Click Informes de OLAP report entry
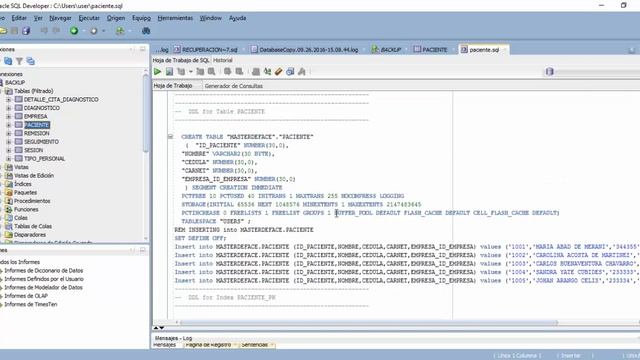The height and width of the screenshot is (360, 640). point(26,296)
